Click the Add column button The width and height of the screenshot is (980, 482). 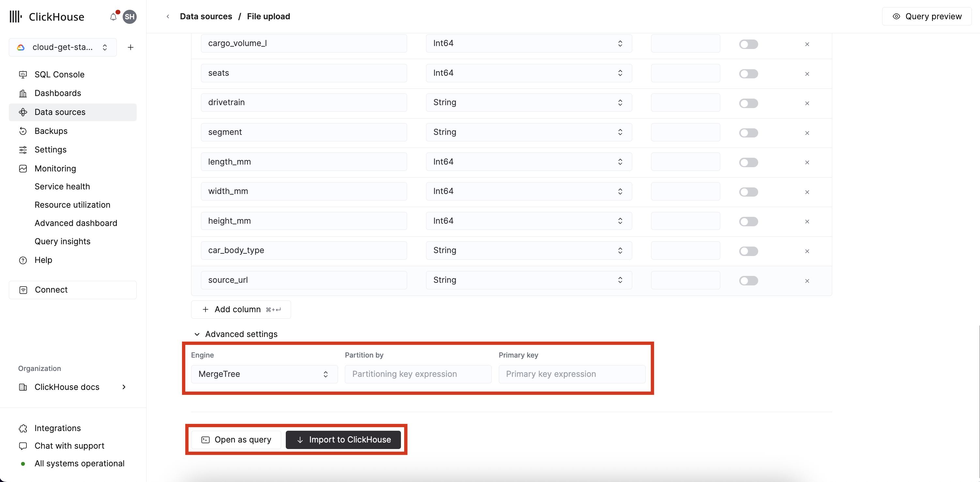pos(241,310)
